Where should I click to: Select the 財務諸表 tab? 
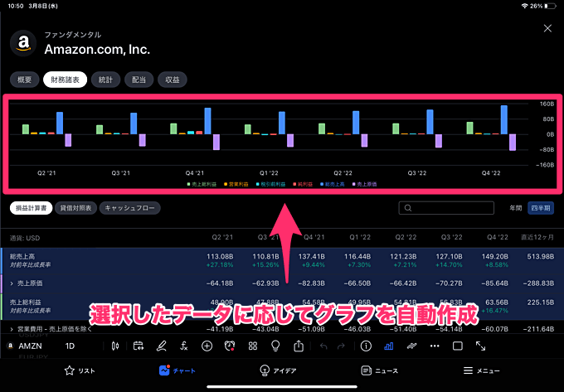pyautogui.click(x=65, y=80)
